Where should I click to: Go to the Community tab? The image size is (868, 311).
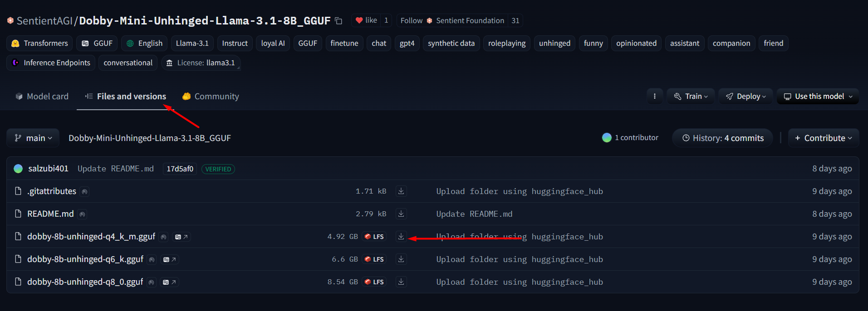click(x=211, y=96)
